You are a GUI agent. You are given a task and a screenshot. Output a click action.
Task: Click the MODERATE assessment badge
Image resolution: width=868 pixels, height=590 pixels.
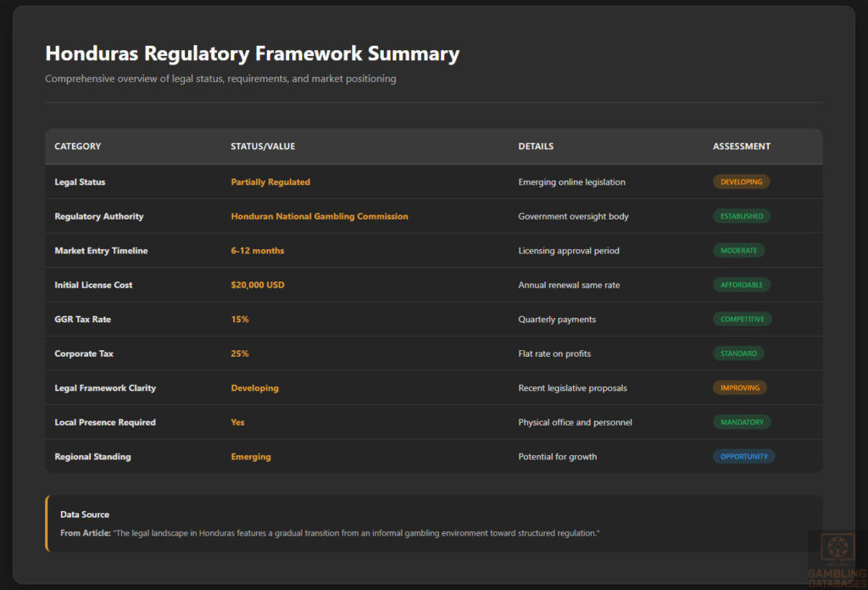738,250
